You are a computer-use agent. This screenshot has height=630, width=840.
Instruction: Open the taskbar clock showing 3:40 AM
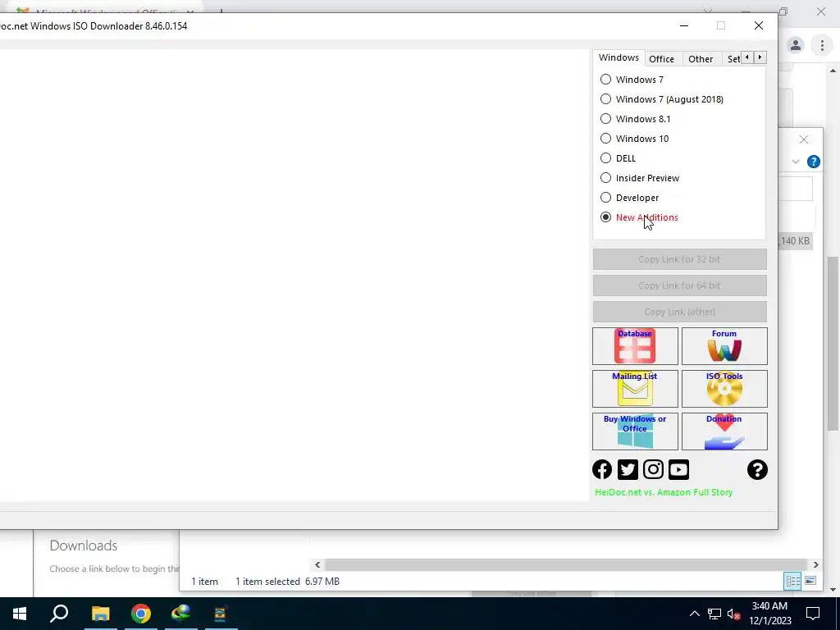click(x=769, y=614)
